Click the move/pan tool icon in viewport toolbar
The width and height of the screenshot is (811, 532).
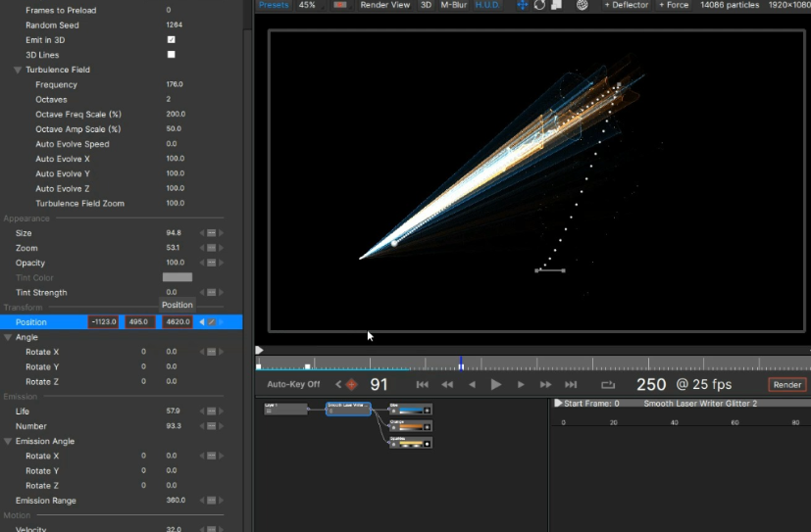coord(522,5)
